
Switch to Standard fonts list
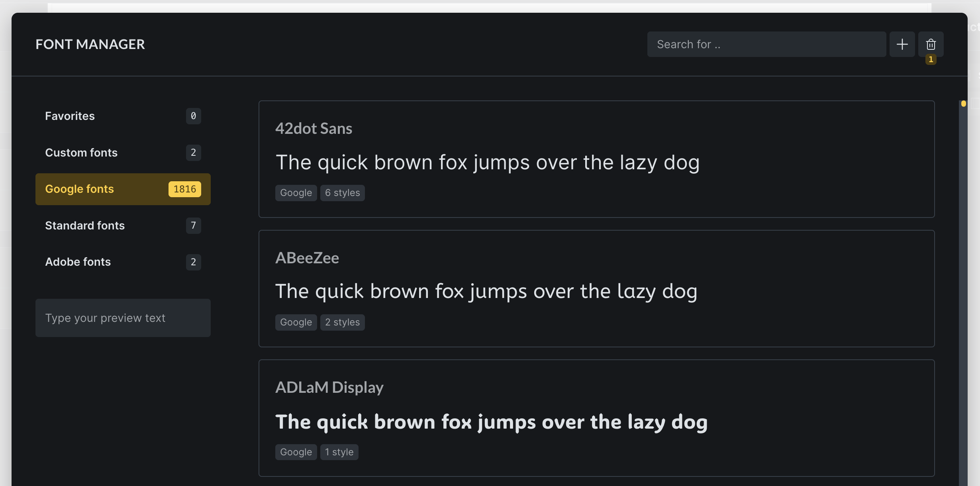[x=123, y=225]
